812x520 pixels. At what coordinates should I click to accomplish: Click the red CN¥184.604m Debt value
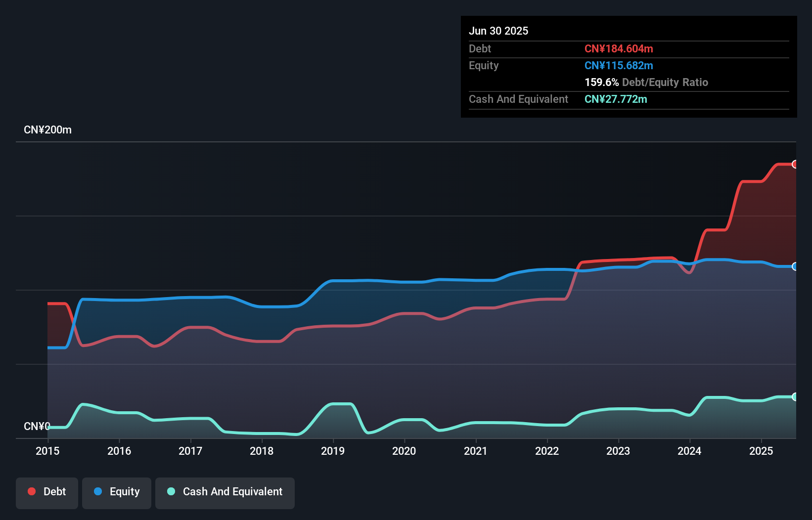[619, 48]
